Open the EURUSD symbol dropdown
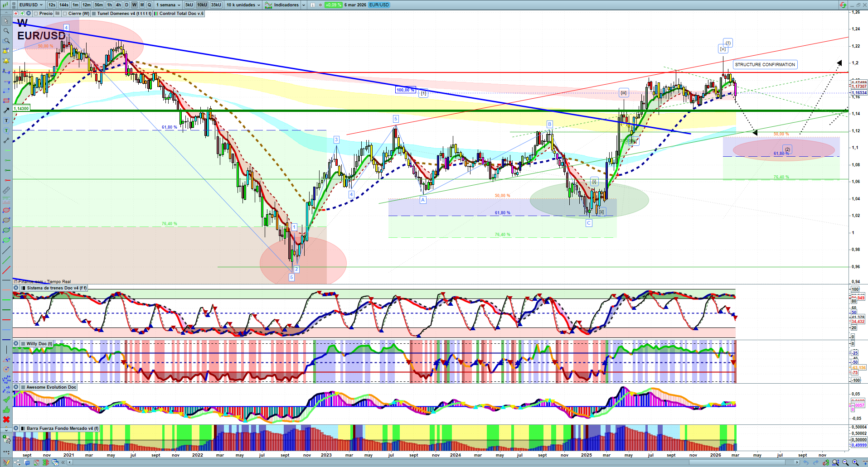The height and width of the screenshot is (467, 868). 31,5
